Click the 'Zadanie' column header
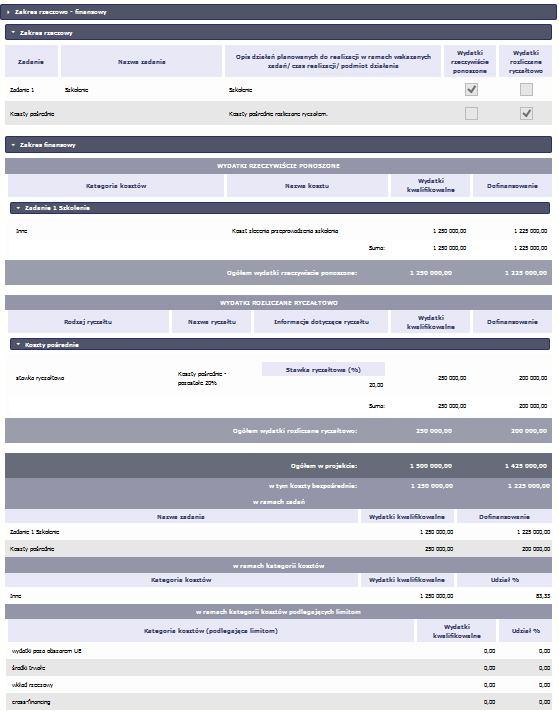The height and width of the screenshot is (711, 559). point(31,61)
